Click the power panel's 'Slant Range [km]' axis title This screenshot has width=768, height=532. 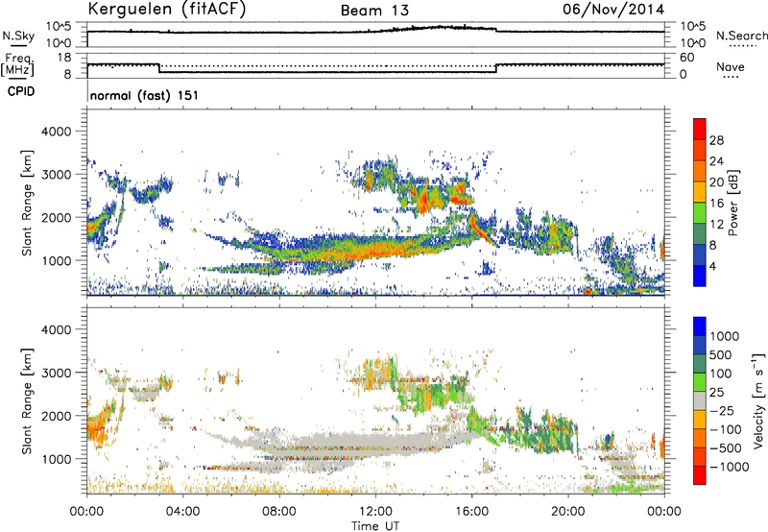27,203
